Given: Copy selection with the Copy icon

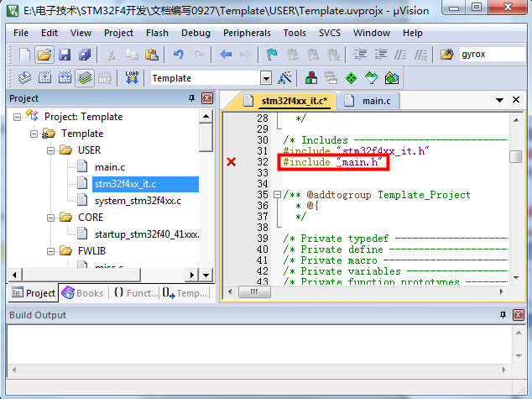Looking at the screenshot, I should tap(132, 55).
